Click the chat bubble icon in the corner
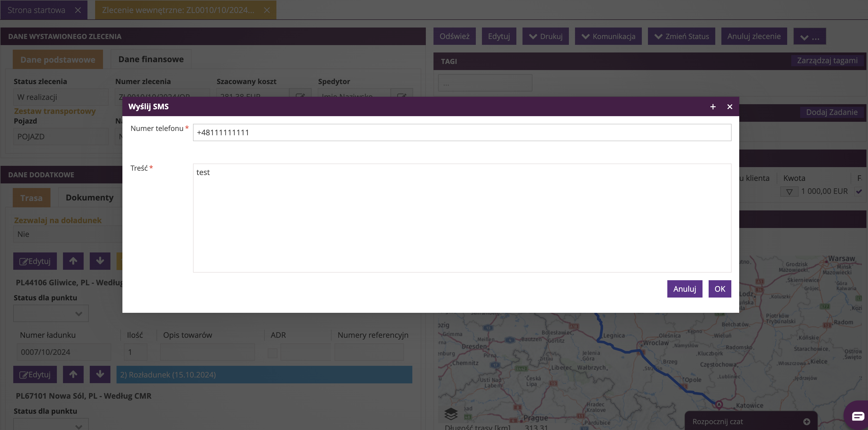Viewport: 868px width, 430px height. (x=858, y=416)
